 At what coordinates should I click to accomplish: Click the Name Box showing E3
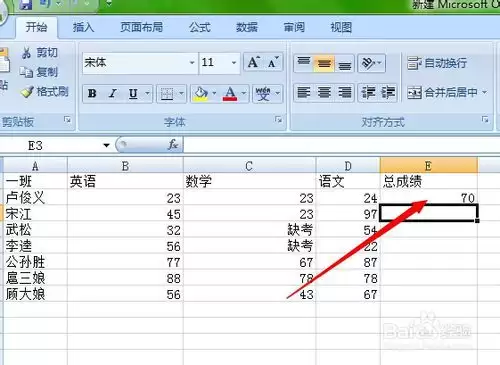pos(50,146)
